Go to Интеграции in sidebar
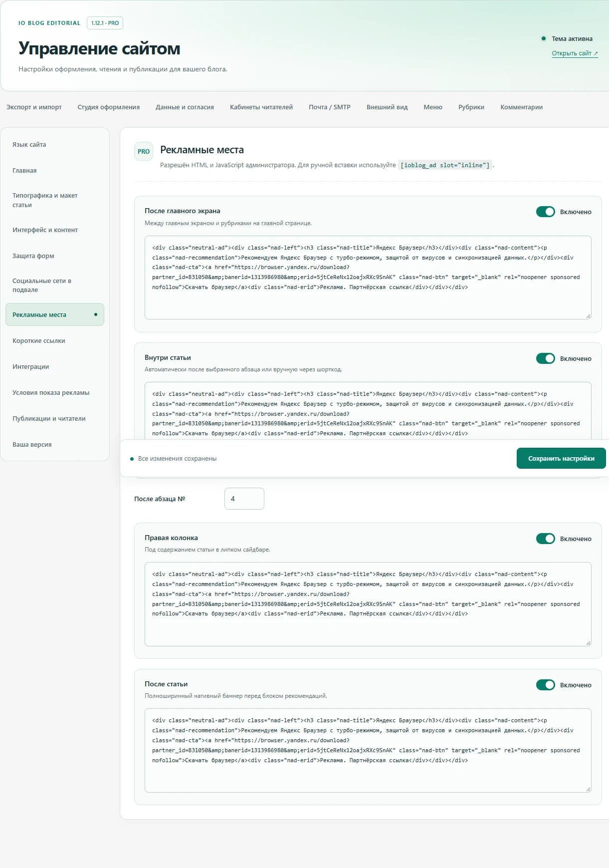This screenshot has height=868, width=609. click(55, 367)
